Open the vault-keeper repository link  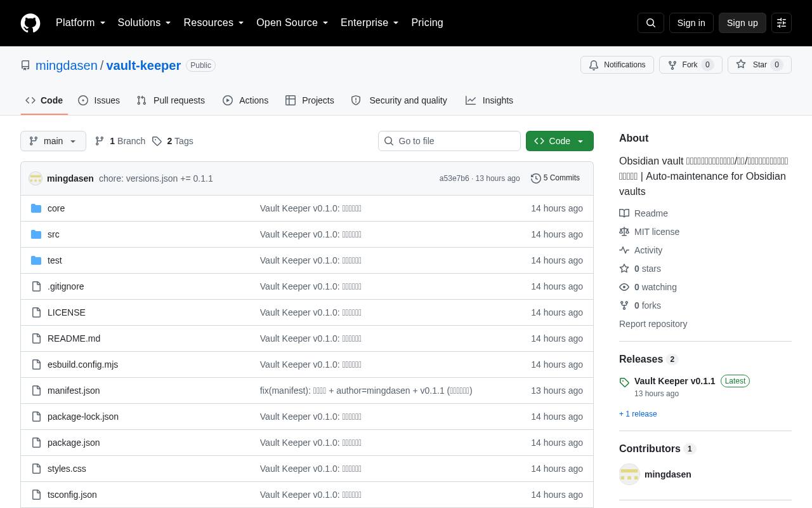click(x=143, y=65)
